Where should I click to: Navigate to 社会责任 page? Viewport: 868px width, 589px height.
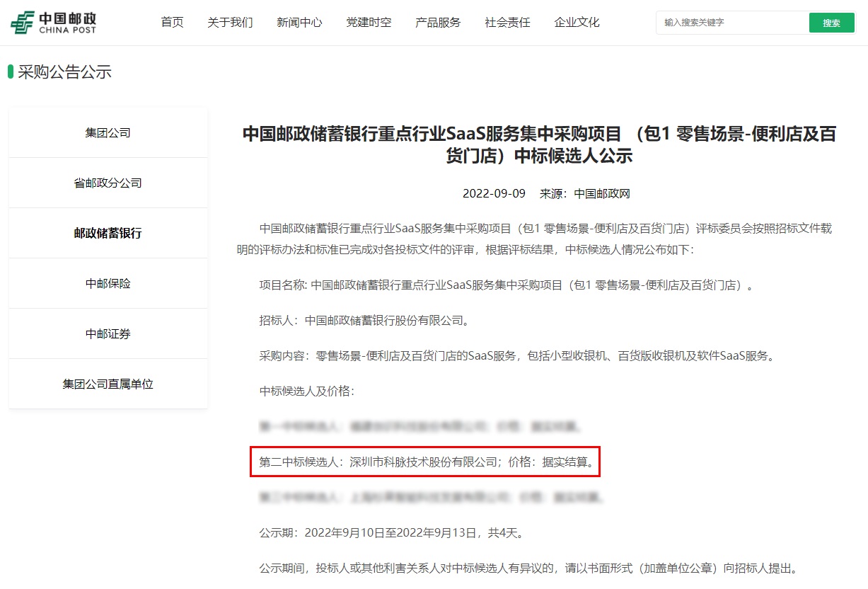click(x=507, y=23)
